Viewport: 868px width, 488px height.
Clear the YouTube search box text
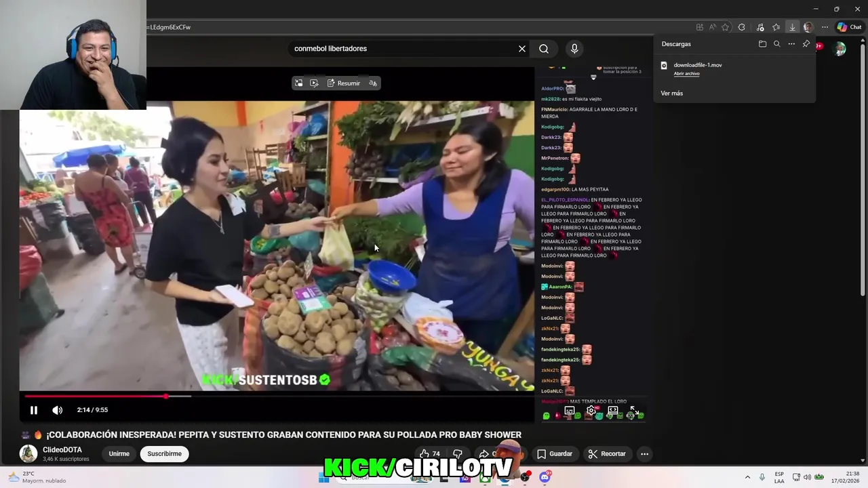(522, 49)
